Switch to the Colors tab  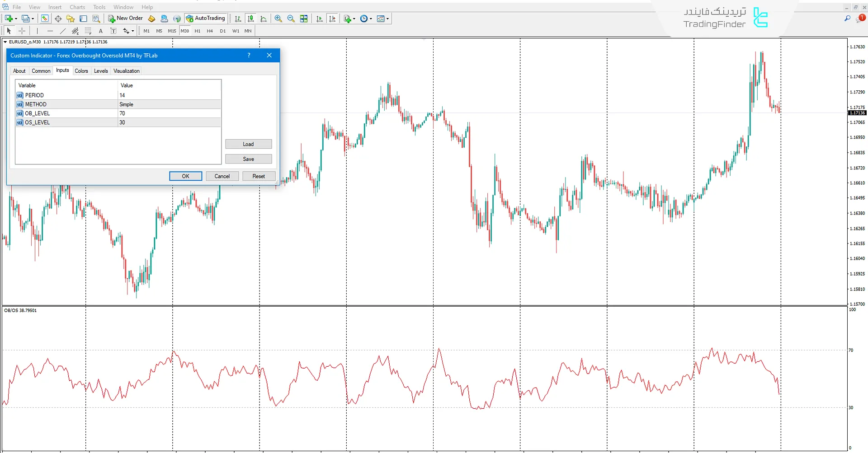pos(81,71)
